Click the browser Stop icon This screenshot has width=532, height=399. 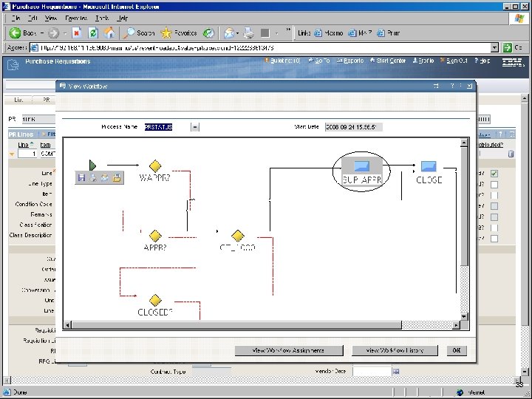point(77,33)
